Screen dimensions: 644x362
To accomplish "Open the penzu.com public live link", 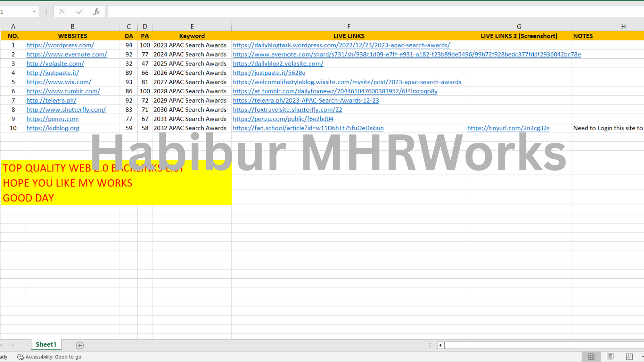I will [283, 119].
